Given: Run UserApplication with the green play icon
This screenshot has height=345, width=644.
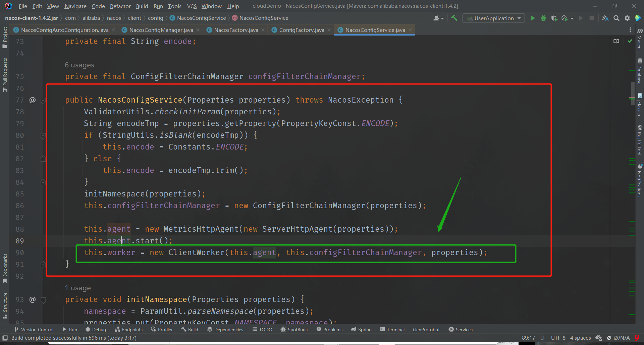Looking at the screenshot, I should click(x=533, y=18).
